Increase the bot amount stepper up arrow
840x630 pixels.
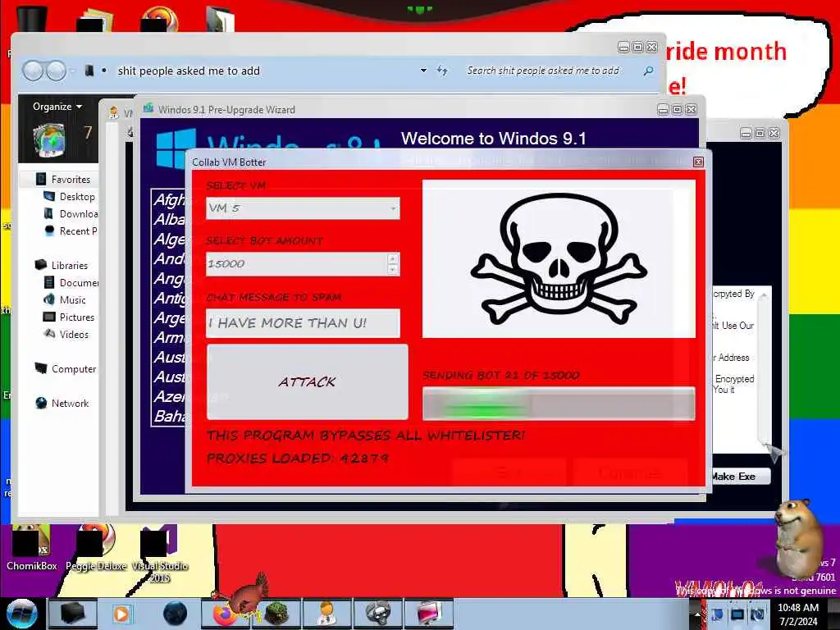393,258
